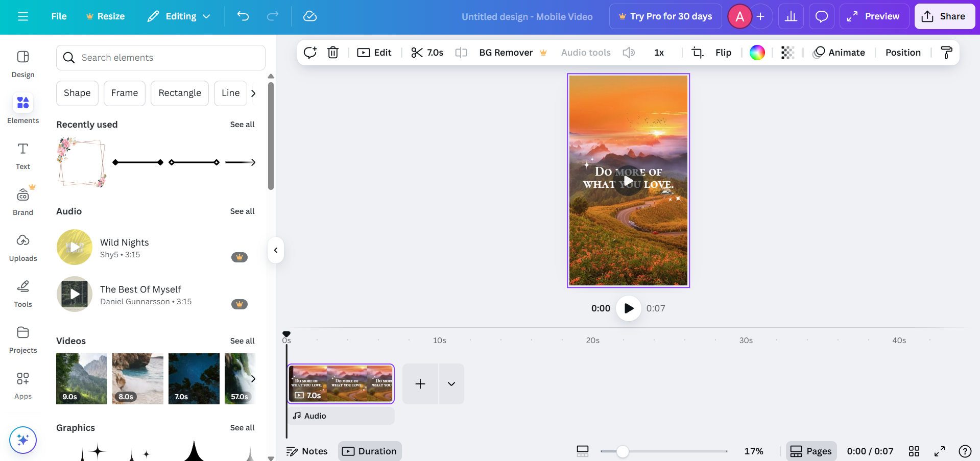Toggle the Pages strip view
Image resolution: width=980 pixels, height=461 pixels.
coord(811,451)
